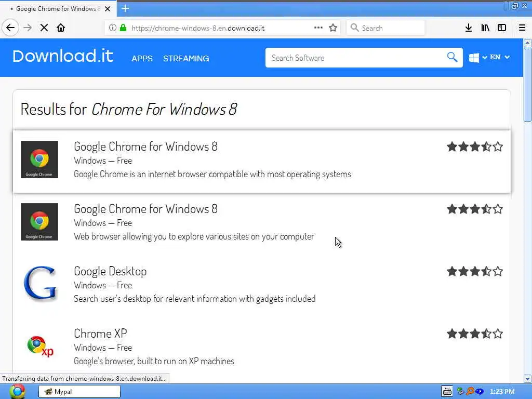
Task: Open the downloads arrow icon
Action: coord(469,28)
